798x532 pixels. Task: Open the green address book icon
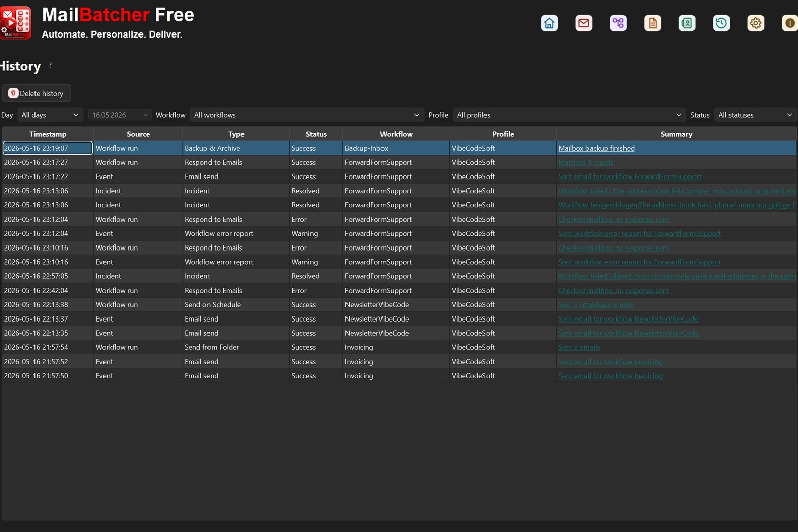coord(687,23)
